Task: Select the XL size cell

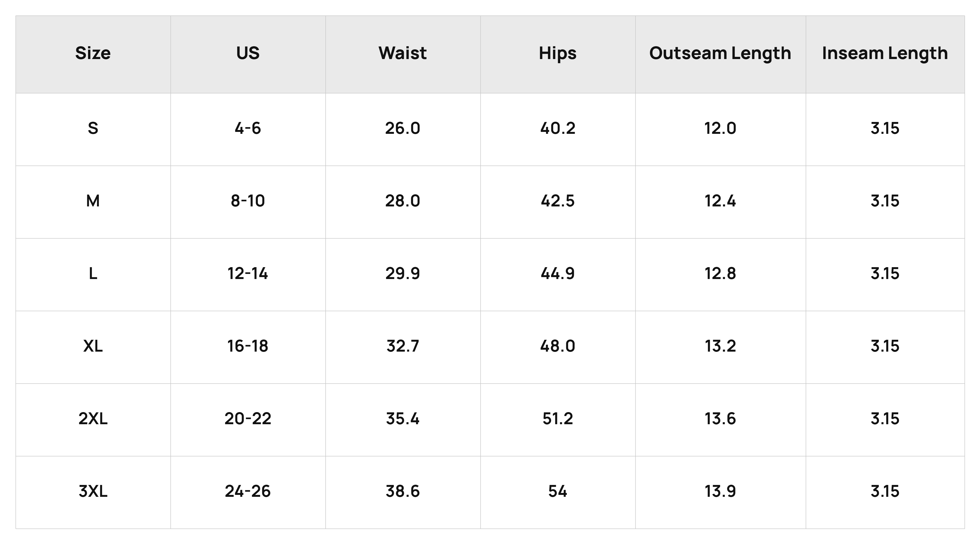Action: [93, 346]
